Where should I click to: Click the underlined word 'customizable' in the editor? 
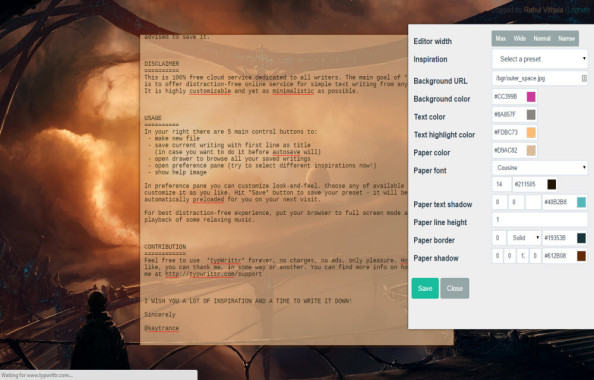[210, 91]
